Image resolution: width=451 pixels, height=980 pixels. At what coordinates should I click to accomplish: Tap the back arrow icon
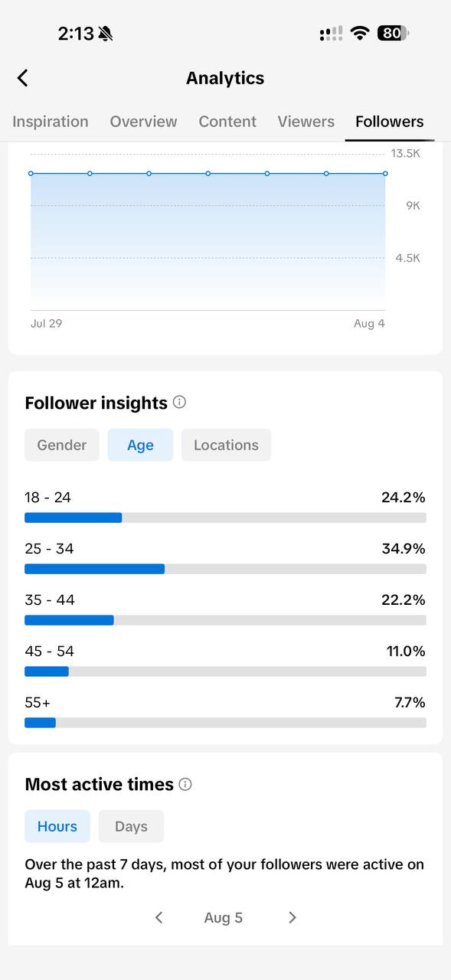23,78
